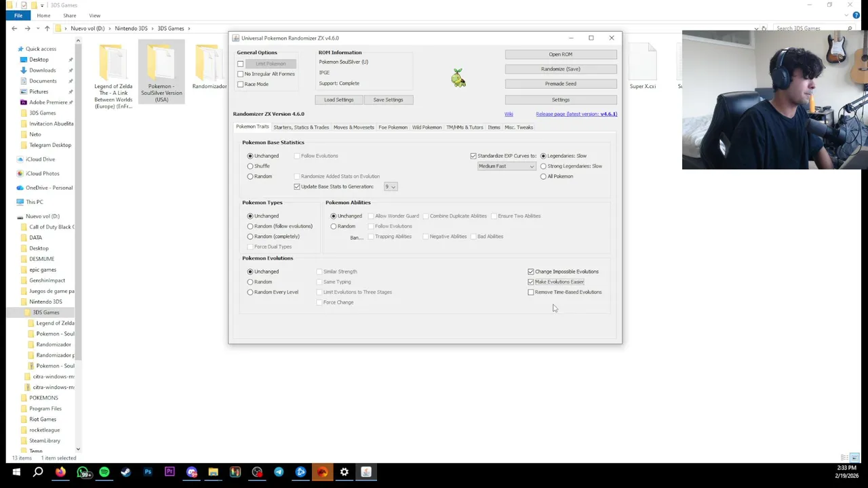Screen dimensions: 868x488
Task: Go up one folder level in Explorer
Action: (x=47, y=28)
